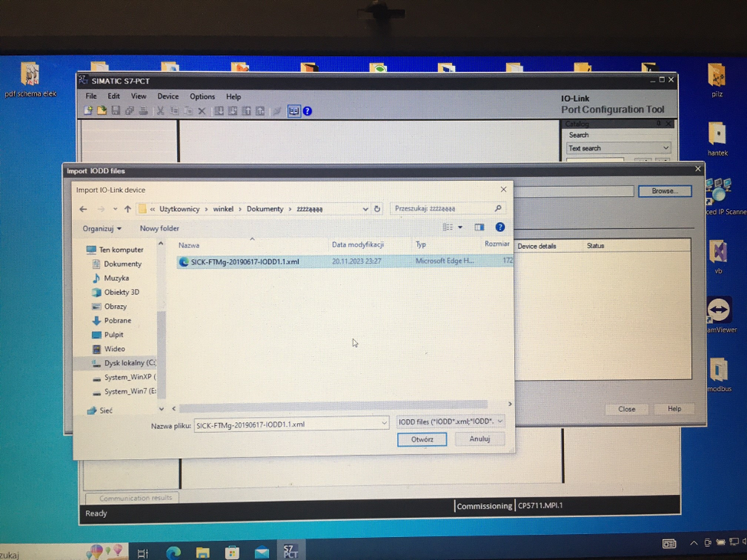Open Task View on the taskbar
Viewport: 747px width, 560px height.
point(143,553)
